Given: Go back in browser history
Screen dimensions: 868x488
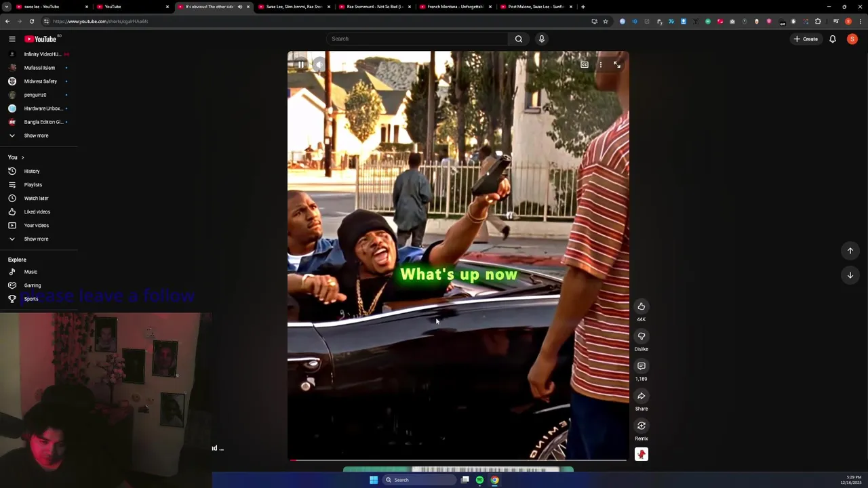Looking at the screenshot, I should click(x=7, y=21).
